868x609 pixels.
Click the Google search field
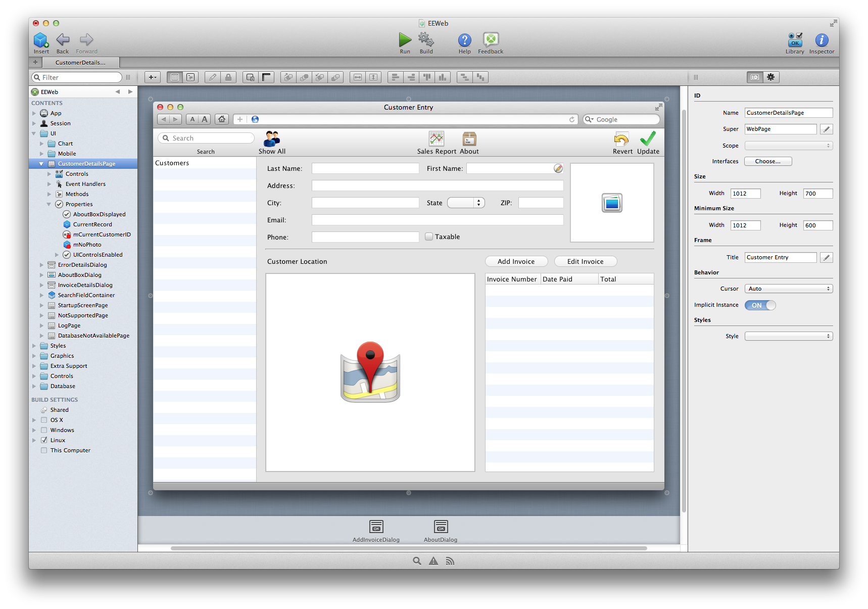tap(621, 119)
